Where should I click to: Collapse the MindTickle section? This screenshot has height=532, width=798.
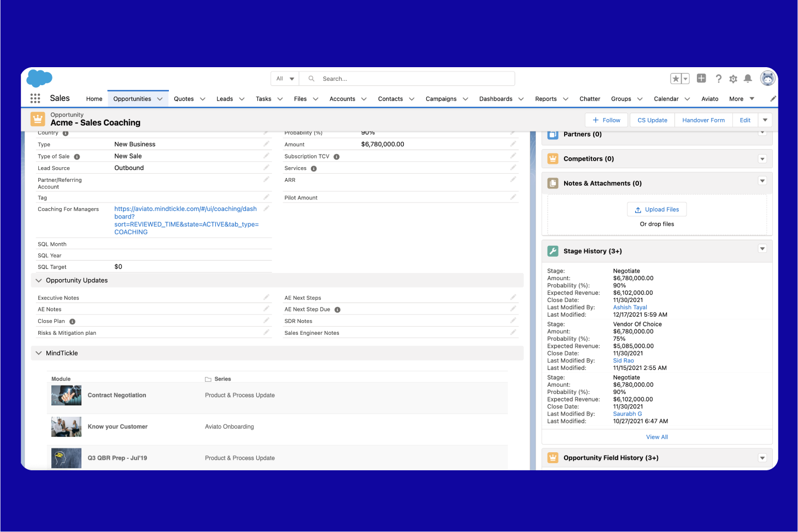[x=39, y=353]
